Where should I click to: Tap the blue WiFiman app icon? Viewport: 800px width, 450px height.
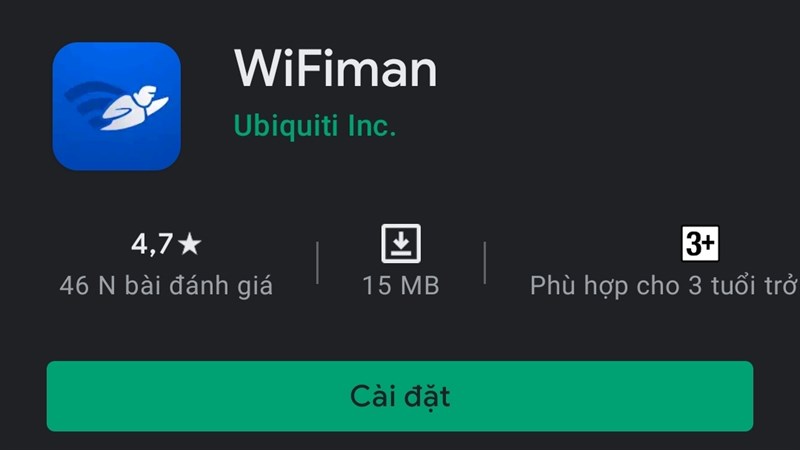[116, 106]
